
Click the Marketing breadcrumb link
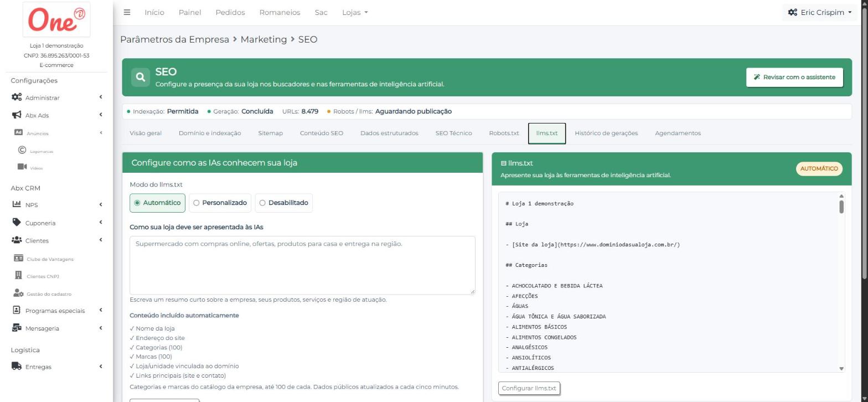click(x=263, y=39)
